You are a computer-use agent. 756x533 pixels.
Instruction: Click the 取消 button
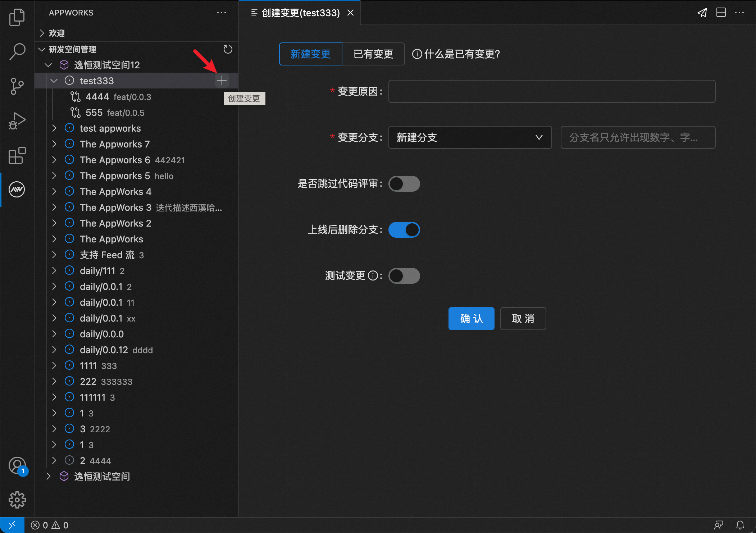tap(523, 319)
